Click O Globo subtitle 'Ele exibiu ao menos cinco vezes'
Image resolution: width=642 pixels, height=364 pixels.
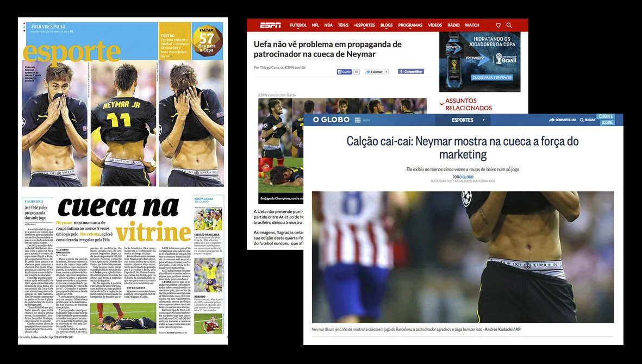[463, 170]
